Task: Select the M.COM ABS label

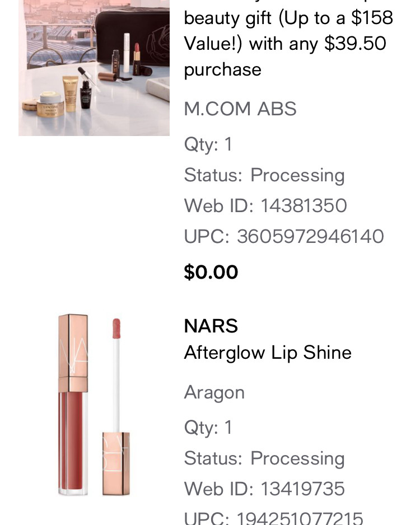Action: 240,109
